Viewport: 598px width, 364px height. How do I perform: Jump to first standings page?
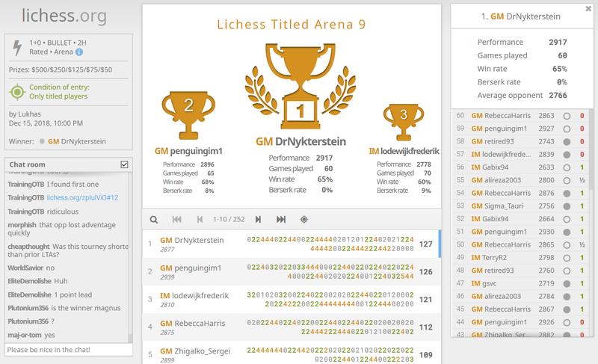click(x=176, y=220)
